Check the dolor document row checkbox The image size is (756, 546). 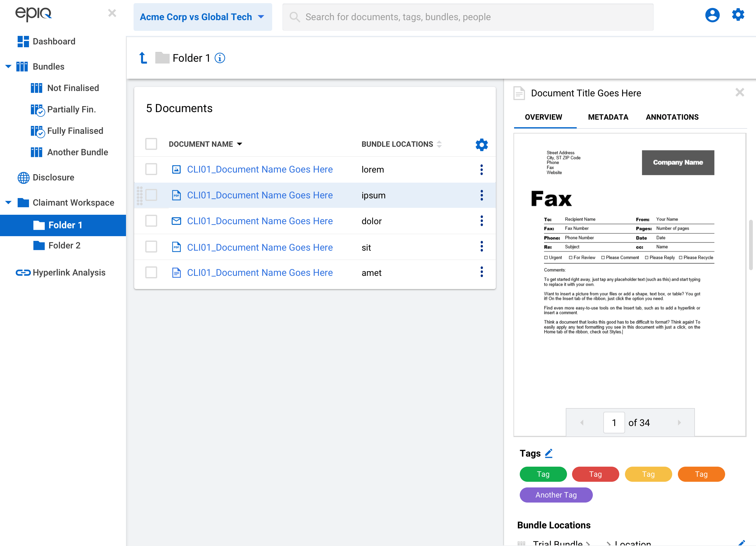coord(151,221)
